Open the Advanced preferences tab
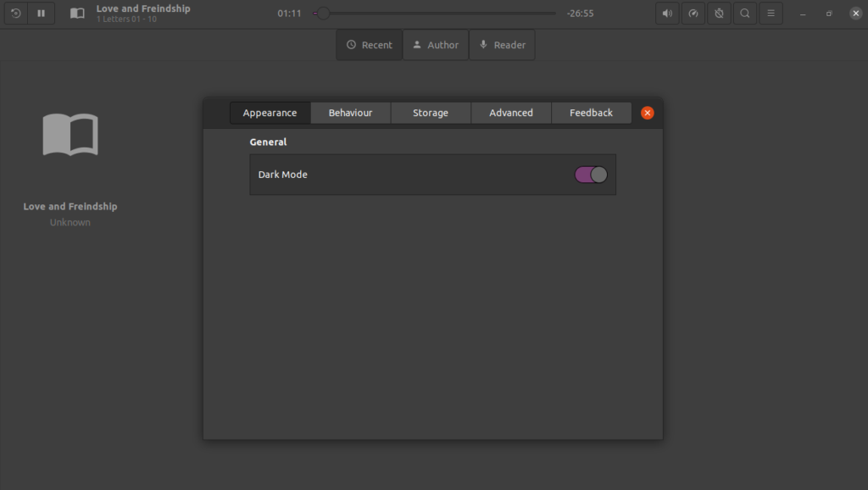The height and width of the screenshot is (490, 868). 511,113
